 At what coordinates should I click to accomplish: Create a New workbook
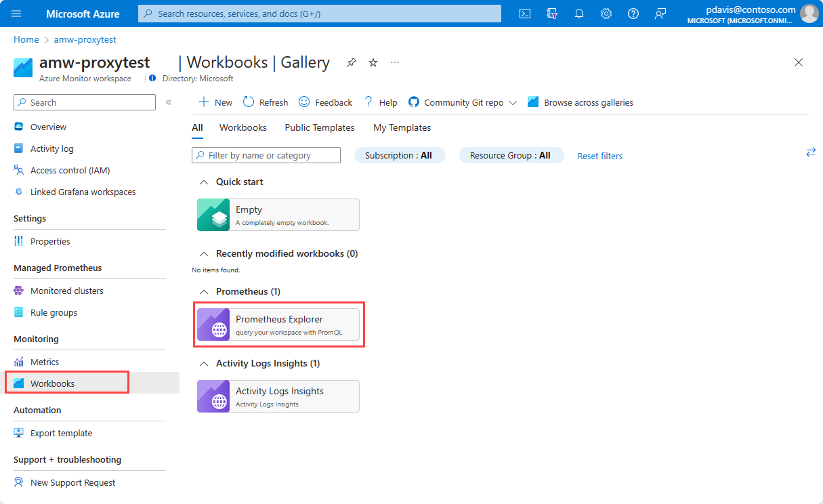coord(215,102)
